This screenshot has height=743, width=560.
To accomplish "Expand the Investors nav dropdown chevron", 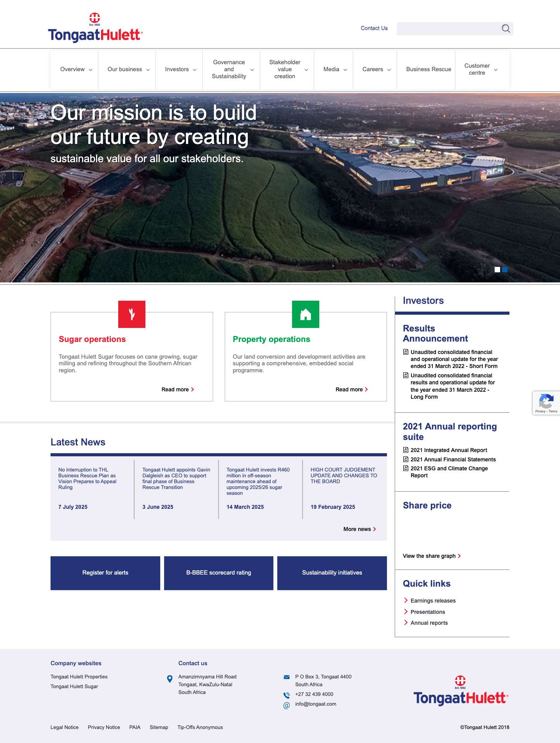I will click(x=194, y=70).
